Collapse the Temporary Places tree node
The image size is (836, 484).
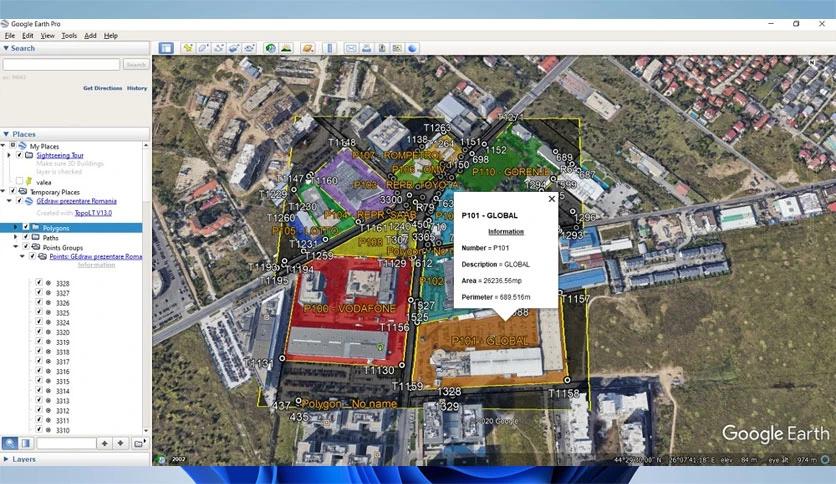click(3, 191)
